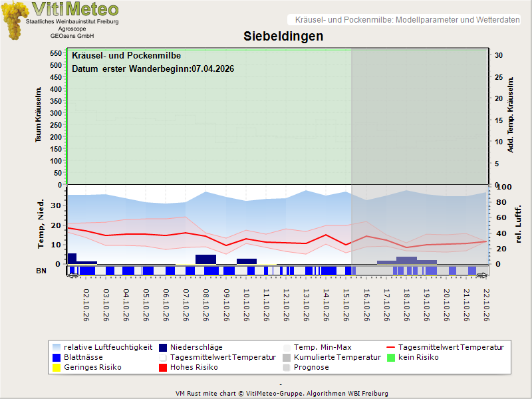The height and width of the screenshot is (399, 532).
Task: Click the VitiMeteo grape cluster logo
Action: click(14, 21)
